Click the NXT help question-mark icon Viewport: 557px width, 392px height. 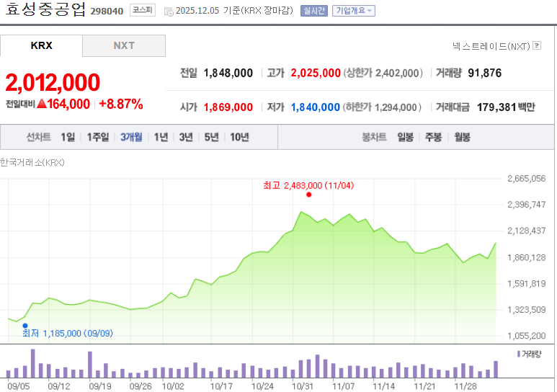click(x=537, y=45)
